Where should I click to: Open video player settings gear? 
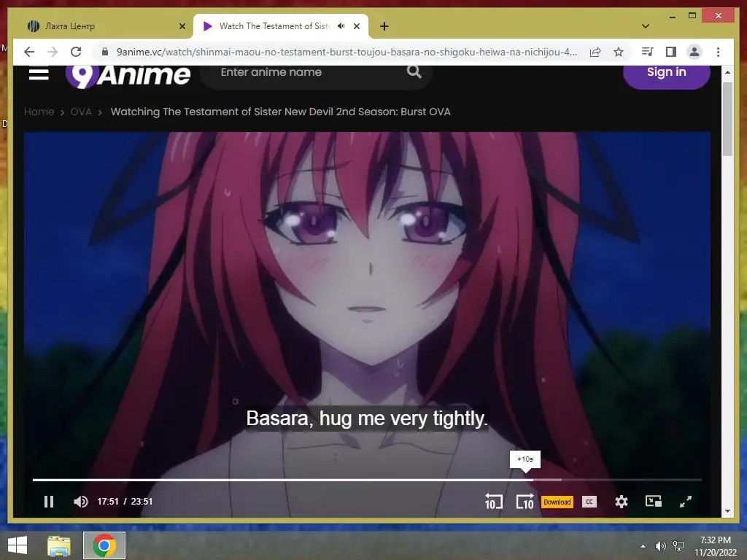pyautogui.click(x=622, y=502)
